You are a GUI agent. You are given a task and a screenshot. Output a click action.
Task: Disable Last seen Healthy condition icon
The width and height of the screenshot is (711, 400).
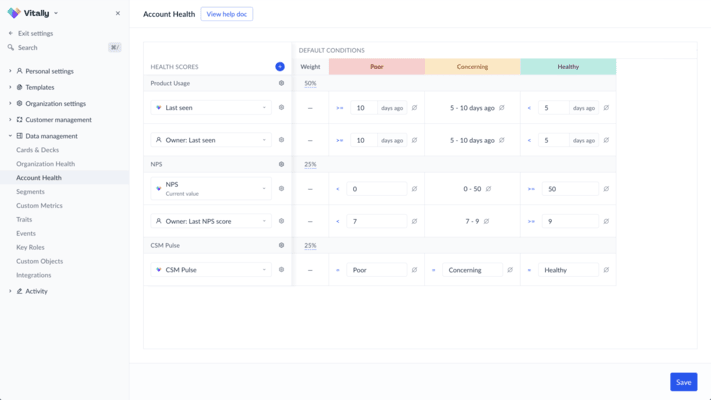point(606,108)
